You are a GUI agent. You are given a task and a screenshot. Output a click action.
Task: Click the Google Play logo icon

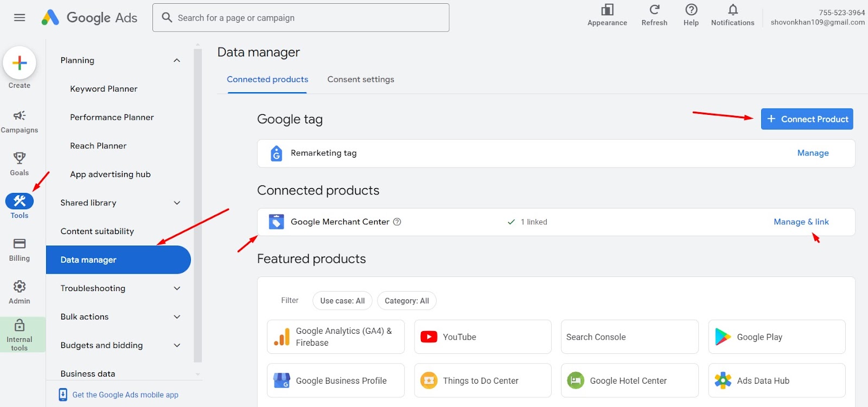(x=723, y=337)
